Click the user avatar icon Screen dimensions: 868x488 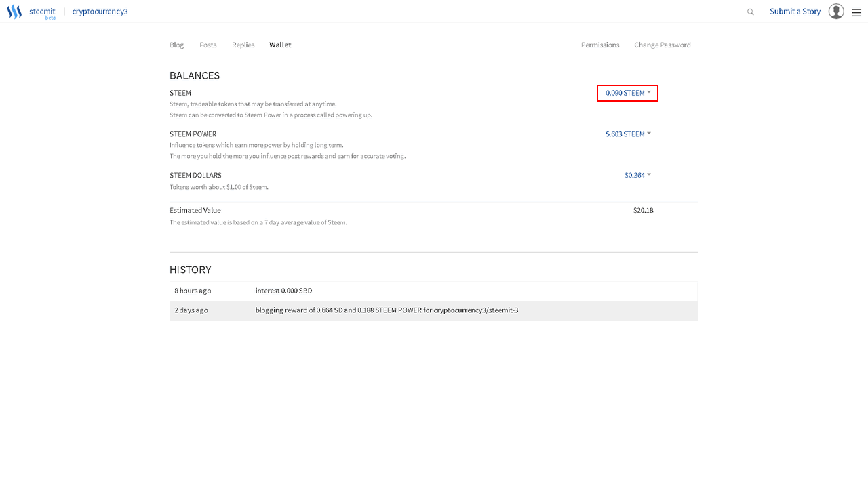(836, 12)
